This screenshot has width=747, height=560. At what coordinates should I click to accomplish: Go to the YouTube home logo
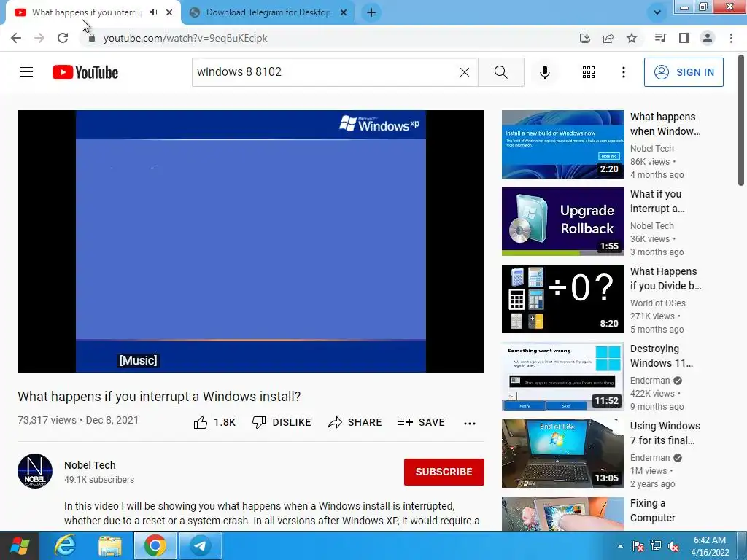click(85, 72)
